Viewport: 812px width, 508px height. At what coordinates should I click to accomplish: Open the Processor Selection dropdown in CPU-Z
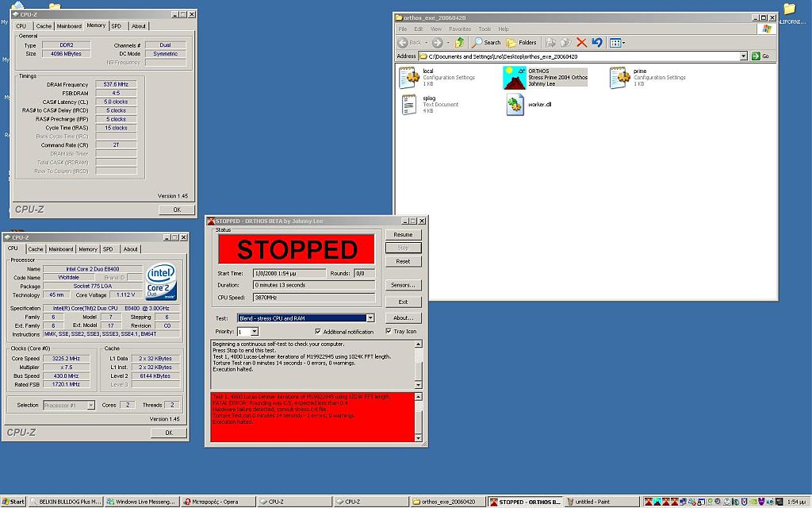[x=91, y=405]
